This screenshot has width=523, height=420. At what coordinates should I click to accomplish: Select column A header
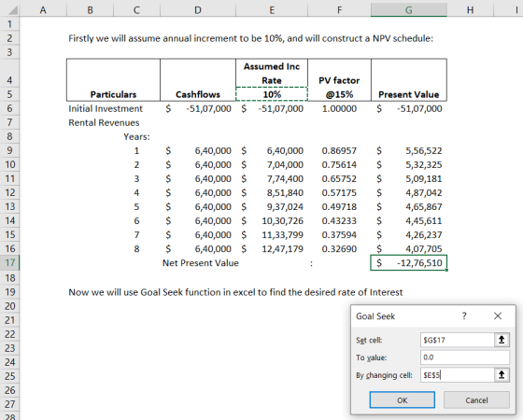click(43, 10)
